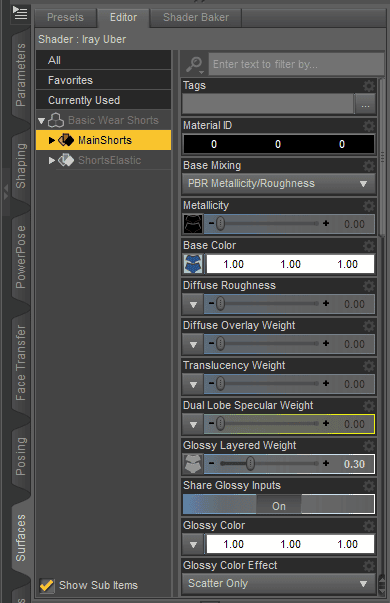Screen dimensions: 390x603
Task: Open the Glossy Layered Weight gear settings
Action: [x=368, y=445]
